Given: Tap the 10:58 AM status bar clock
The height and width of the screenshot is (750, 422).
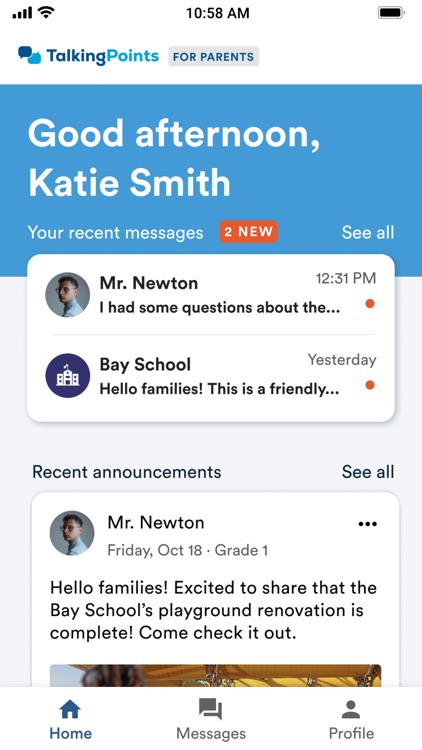Looking at the screenshot, I should (218, 13).
